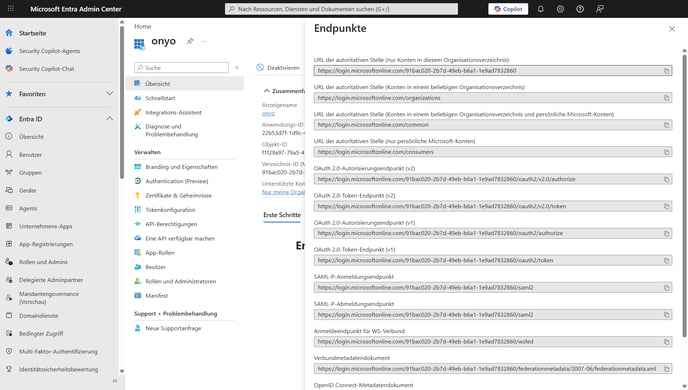Open Delegierte Adminpartner in the sidebar

pos(50,280)
